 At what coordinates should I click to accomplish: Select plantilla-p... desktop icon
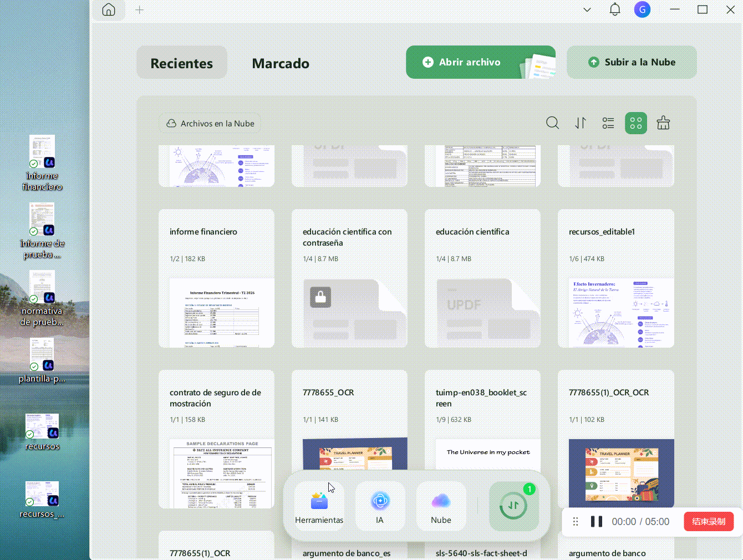pos(42,361)
